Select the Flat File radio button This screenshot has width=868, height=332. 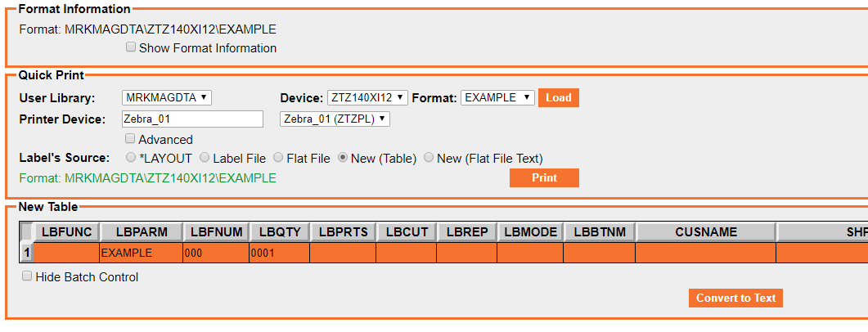(x=278, y=158)
